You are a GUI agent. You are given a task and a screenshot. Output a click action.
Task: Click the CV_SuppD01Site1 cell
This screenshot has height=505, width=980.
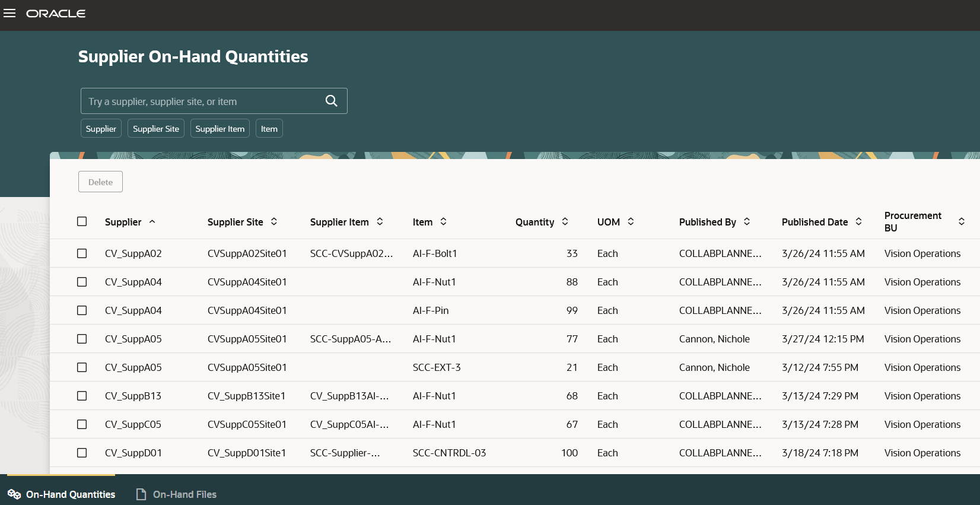(247, 453)
